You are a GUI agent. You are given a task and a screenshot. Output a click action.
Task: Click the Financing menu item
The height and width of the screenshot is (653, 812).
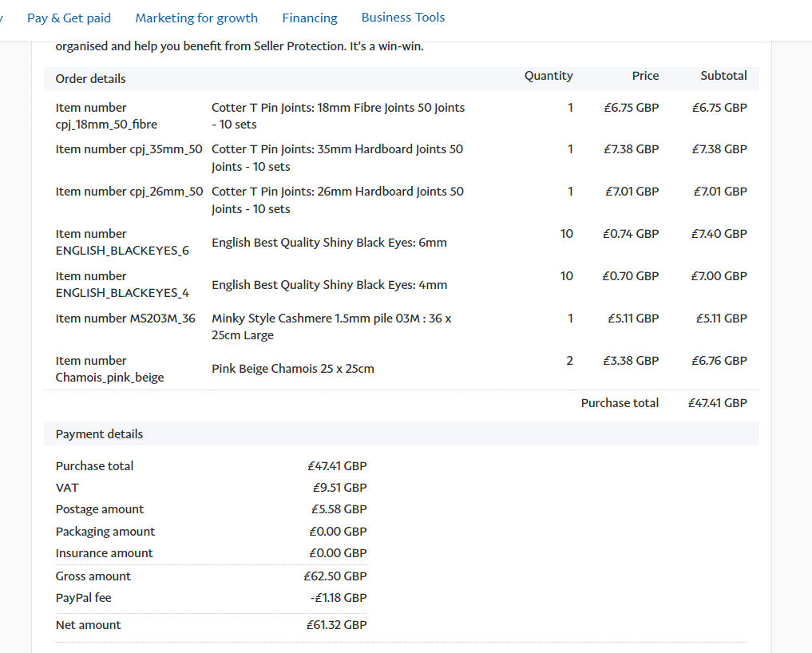[310, 18]
